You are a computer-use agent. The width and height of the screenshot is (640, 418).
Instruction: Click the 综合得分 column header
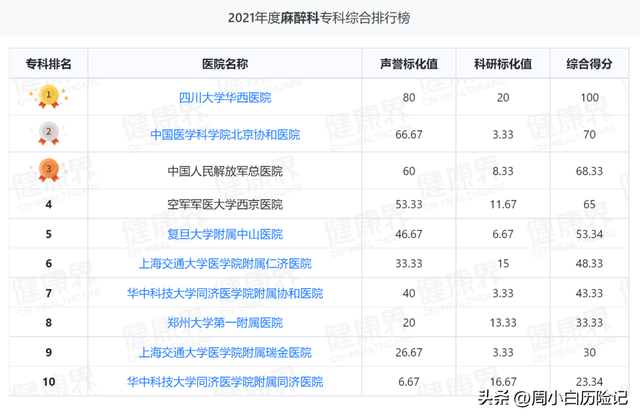click(589, 64)
